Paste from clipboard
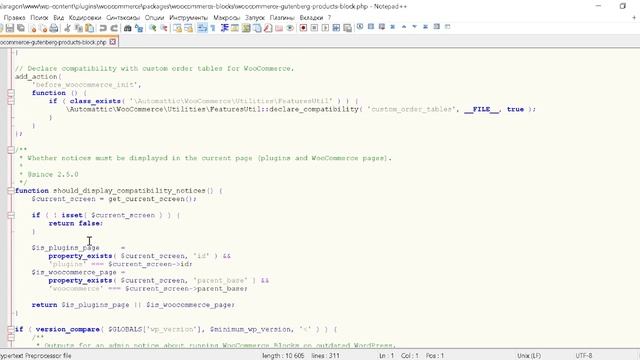Screen dimensions: 640x360 [89, 28]
